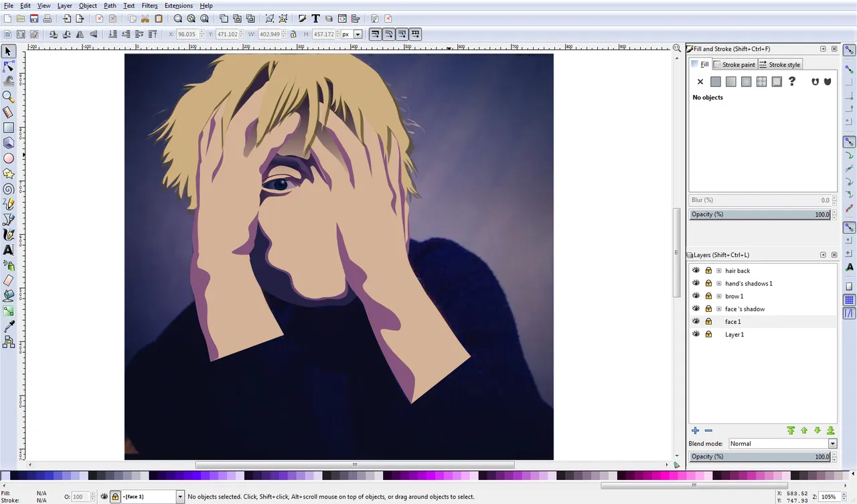Screen dimensions: 857x504
Task: Pick the 3D Box tool
Action: click(9, 143)
